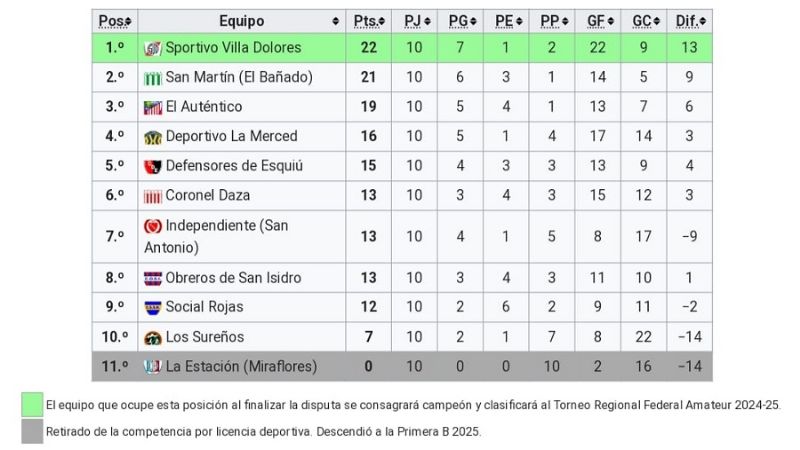Click Sportivo Villa Dolores points cell
Screen dimensions: 800x450
click(x=368, y=48)
